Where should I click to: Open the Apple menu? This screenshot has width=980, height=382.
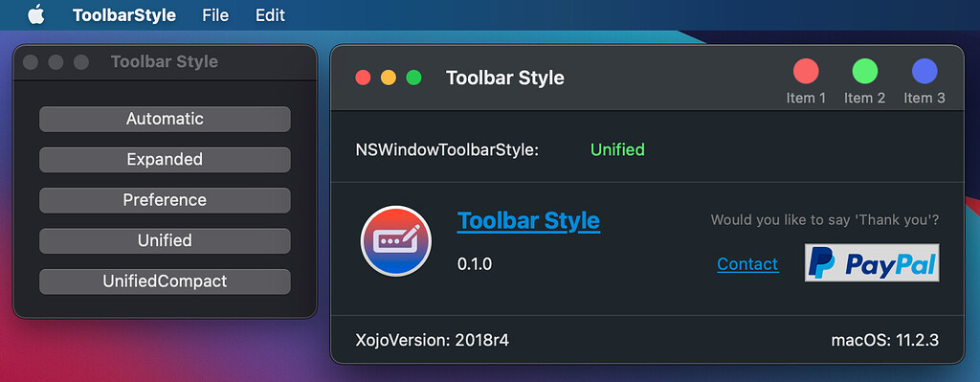click(x=36, y=14)
